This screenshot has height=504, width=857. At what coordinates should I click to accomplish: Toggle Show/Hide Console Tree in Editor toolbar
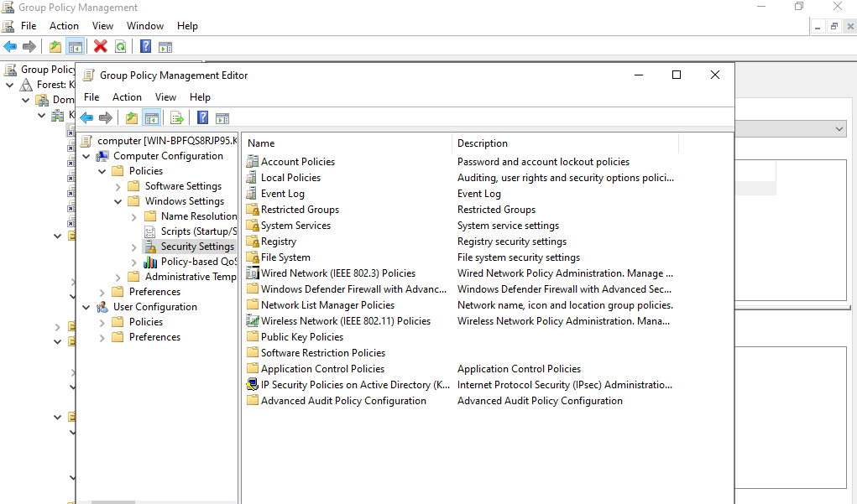(x=151, y=118)
